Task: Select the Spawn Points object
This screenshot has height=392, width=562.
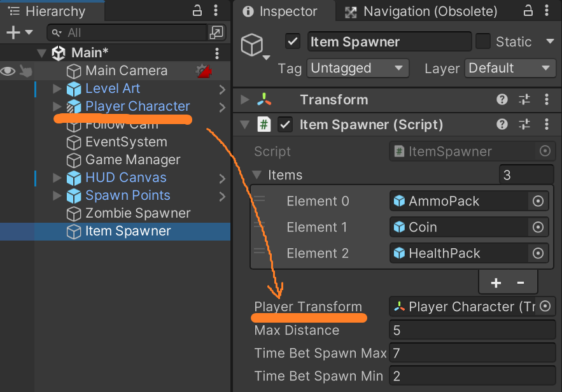Action: tap(127, 195)
